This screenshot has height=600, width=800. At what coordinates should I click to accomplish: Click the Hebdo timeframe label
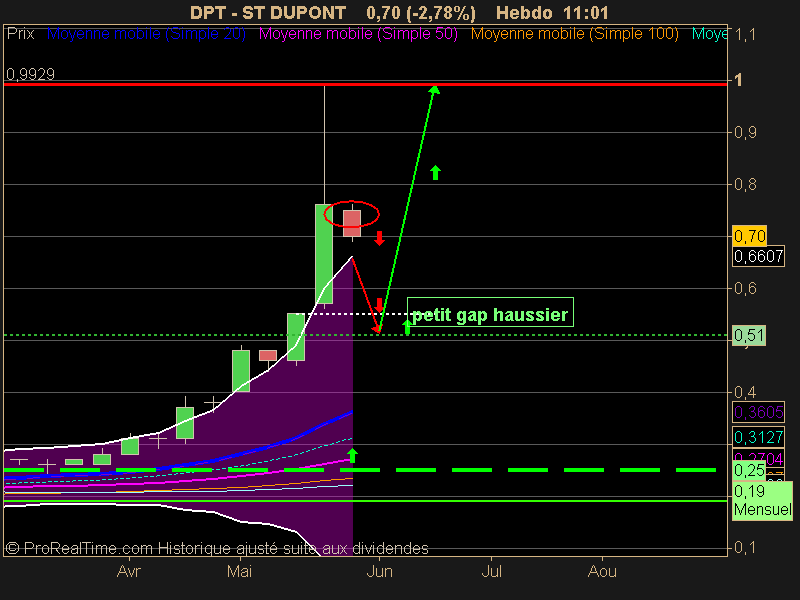[x=524, y=13]
